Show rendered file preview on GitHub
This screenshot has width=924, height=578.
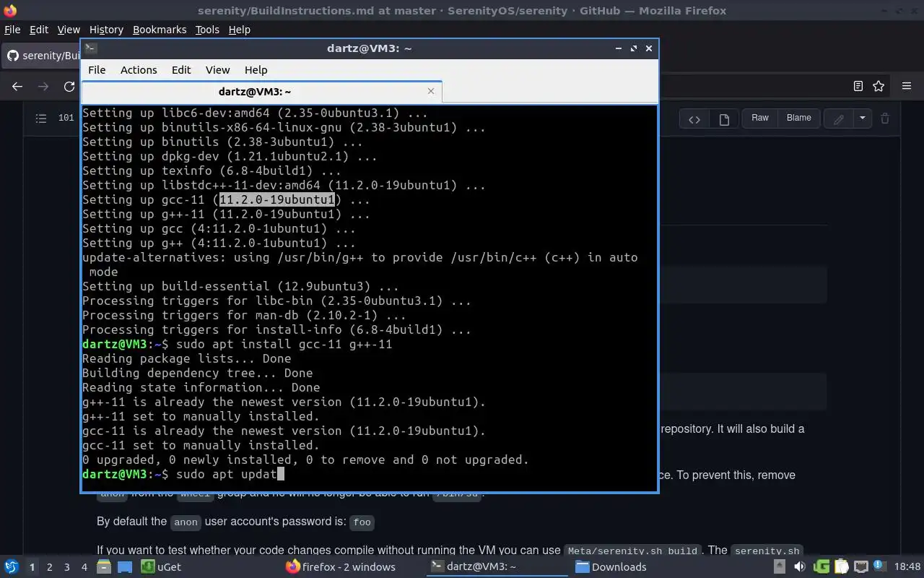coord(724,119)
